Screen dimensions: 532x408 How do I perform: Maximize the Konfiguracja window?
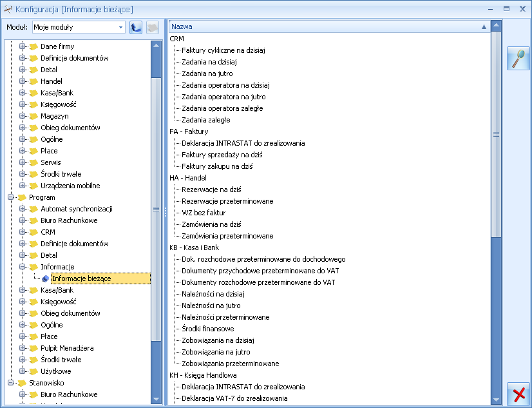coord(506,9)
